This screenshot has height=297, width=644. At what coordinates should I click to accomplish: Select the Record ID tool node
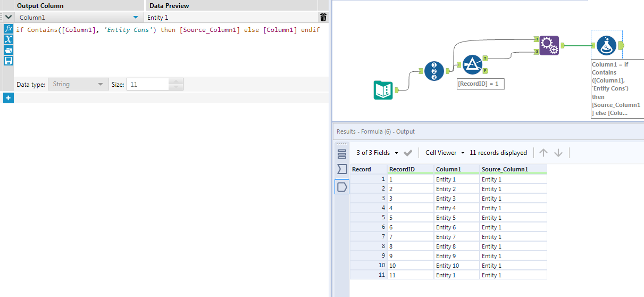pos(434,71)
